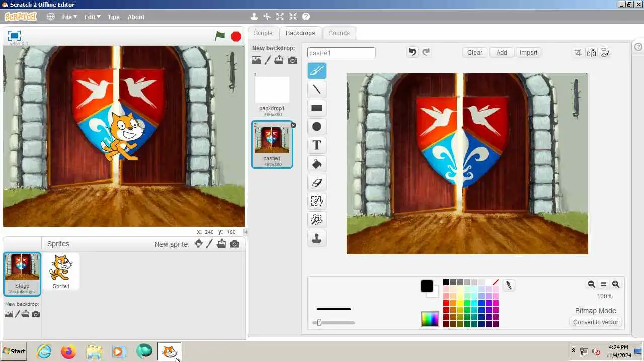Select the Stage thumbnail
Image resolution: width=644 pixels, height=362 pixels.
point(22,274)
